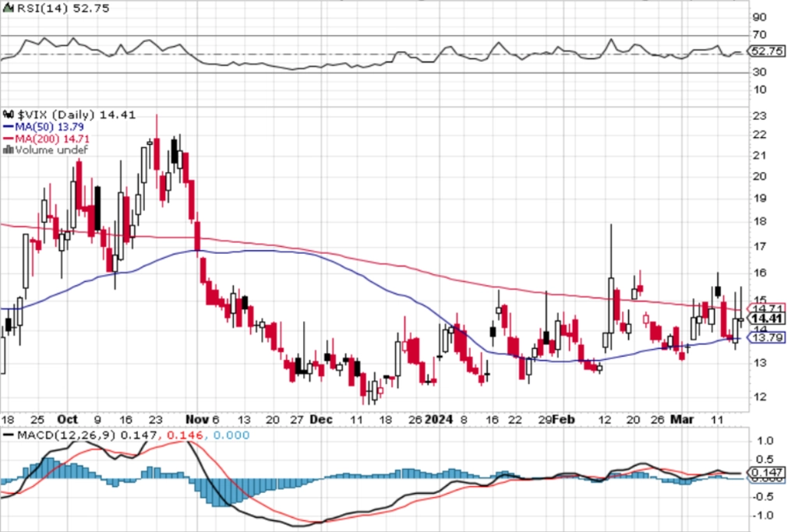The width and height of the screenshot is (788, 532).
Task: Click the Feb date axis label
Action: pos(564,420)
